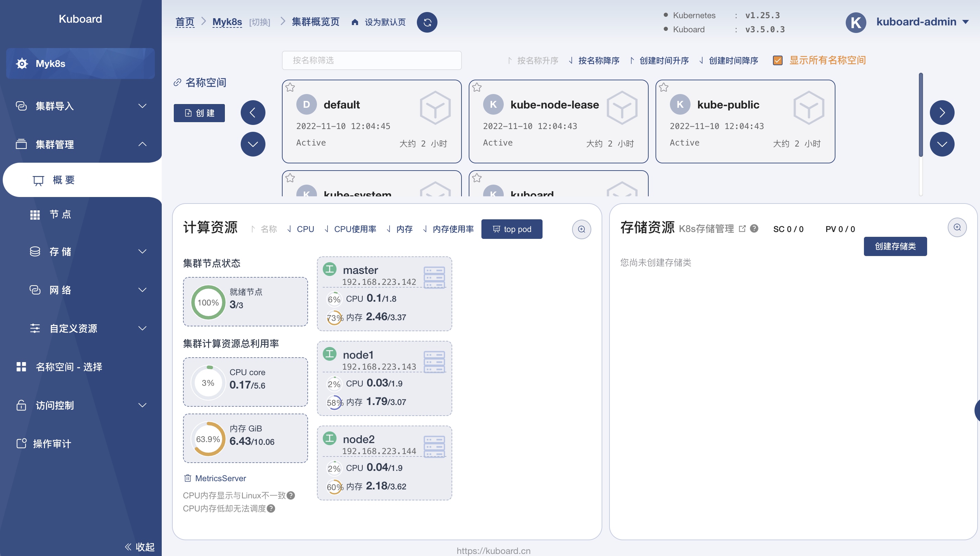The width and height of the screenshot is (980, 556).
Task: Open the external link icon for K8s存储管理
Action: [742, 228]
